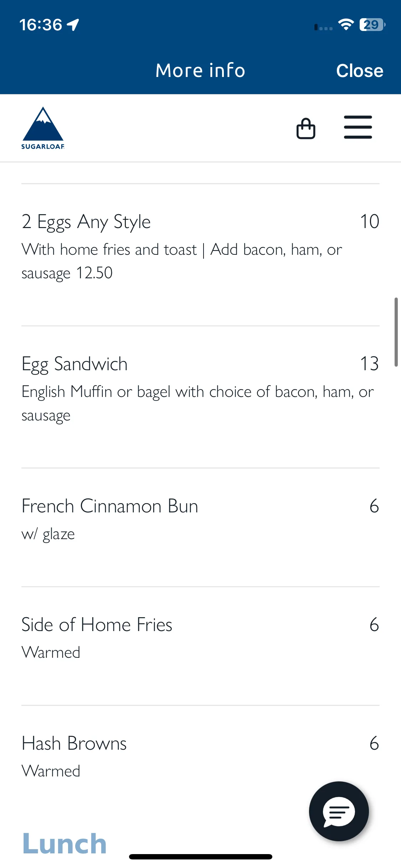Image resolution: width=401 pixels, height=868 pixels.
Task: Click the vertical scrollbar thumb
Action: pyautogui.click(x=396, y=332)
